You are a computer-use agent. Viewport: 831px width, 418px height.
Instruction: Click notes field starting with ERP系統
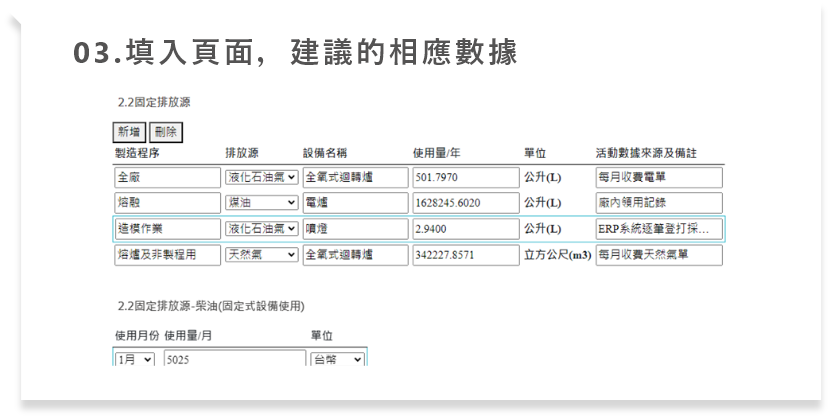pyautogui.click(x=659, y=229)
